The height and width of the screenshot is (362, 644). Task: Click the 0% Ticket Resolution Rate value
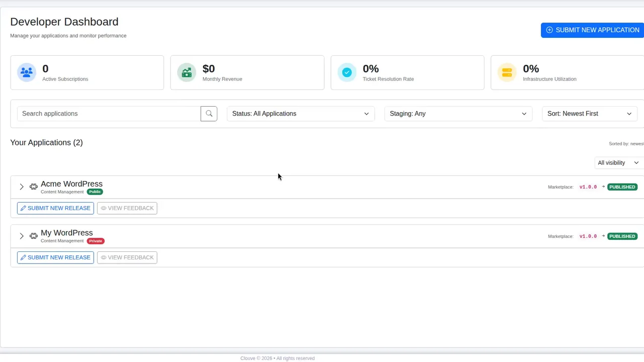(x=371, y=69)
